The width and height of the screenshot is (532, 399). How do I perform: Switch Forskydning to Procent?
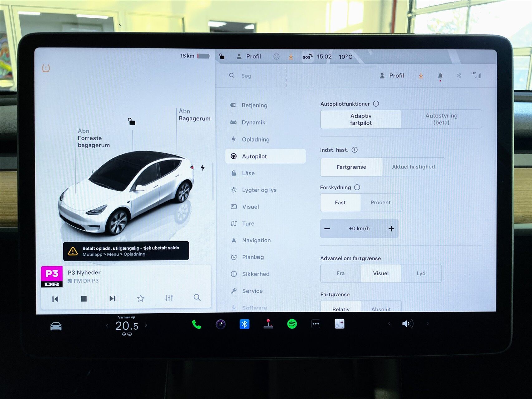click(x=380, y=202)
